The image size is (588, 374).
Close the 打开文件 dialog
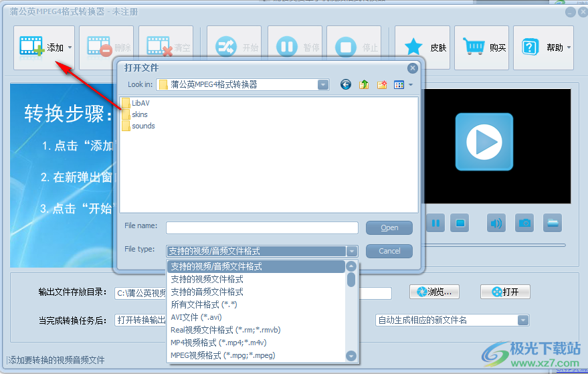click(x=413, y=68)
